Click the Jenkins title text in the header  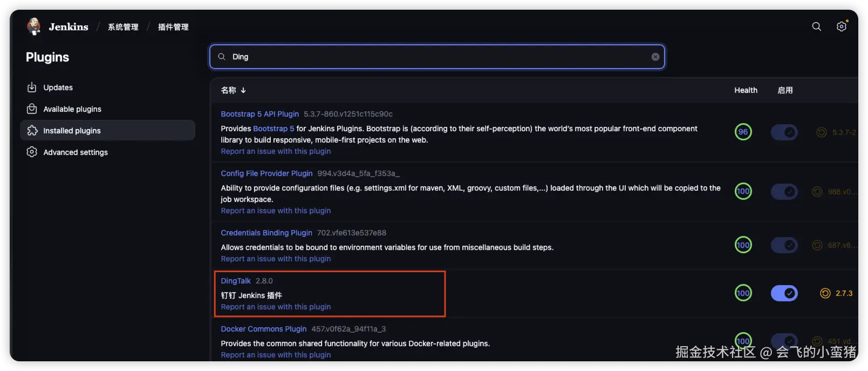coord(69,27)
